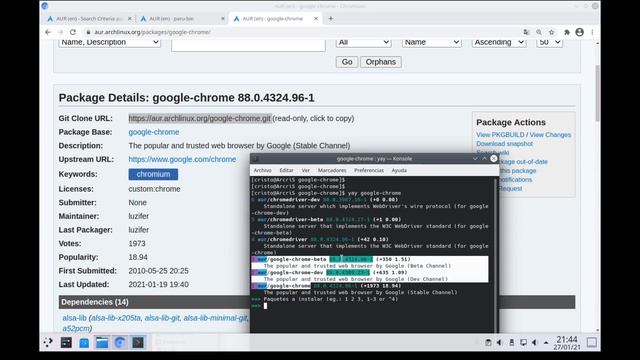Click the Go button
Viewport: 640px width, 360px height.
click(x=347, y=62)
